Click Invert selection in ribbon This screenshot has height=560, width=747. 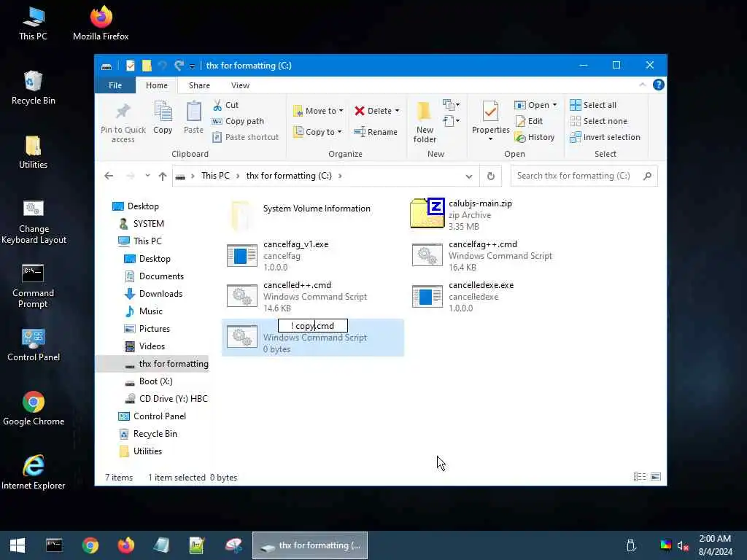click(605, 137)
